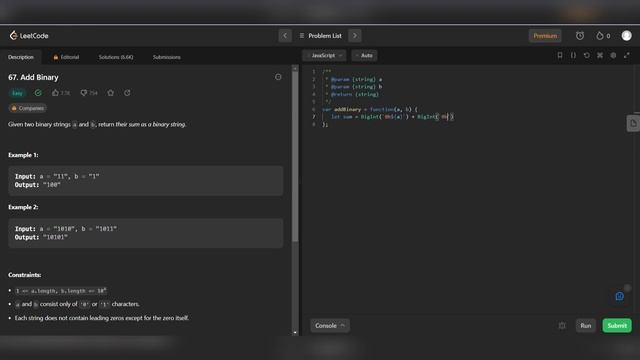Image resolution: width=640 pixels, height=360 pixels.
Task: Click the scrollbar up arrow in the description panel
Action: [x=295, y=68]
